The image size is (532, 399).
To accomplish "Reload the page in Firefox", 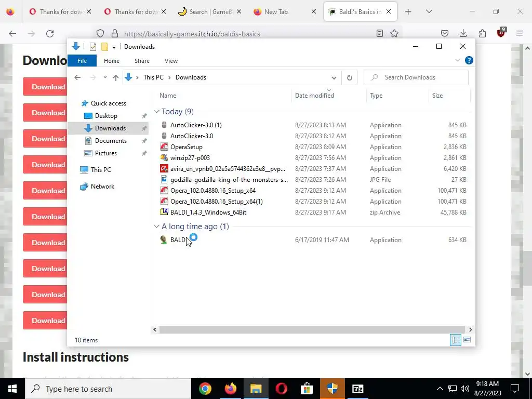I will pos(50,34).
